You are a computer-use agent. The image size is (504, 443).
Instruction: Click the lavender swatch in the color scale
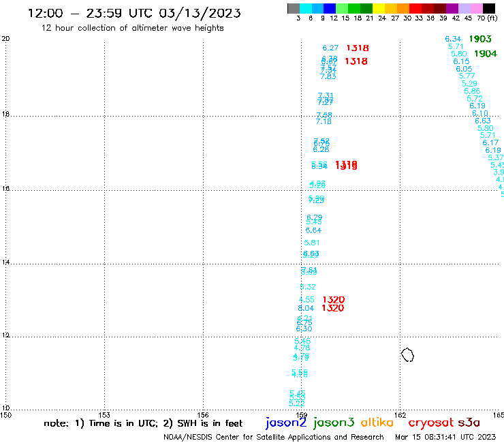pyautogui.click(x=464, y=8)
